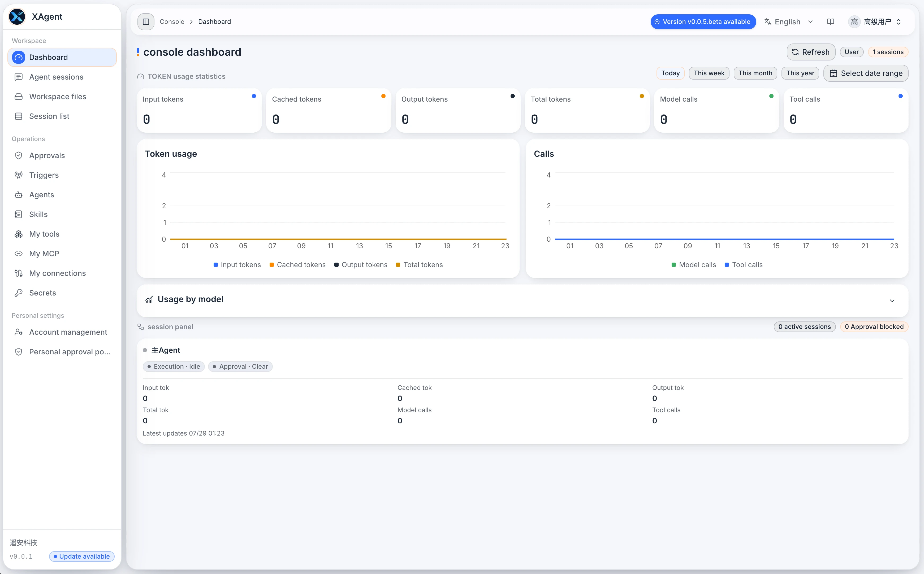Open the Skills icon
This screenshot has width=924, height=574.
click(18, 215)
